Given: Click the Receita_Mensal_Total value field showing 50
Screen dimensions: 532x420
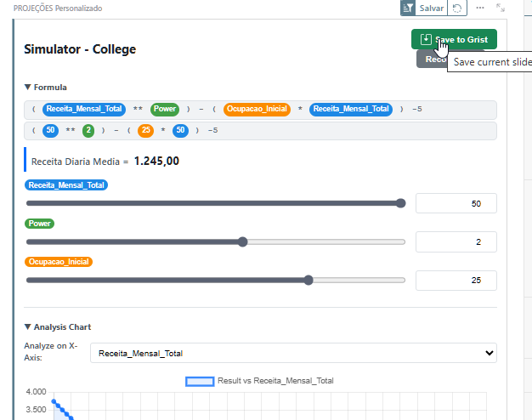Looking at the screenshot, I should (x=456, y=204).
